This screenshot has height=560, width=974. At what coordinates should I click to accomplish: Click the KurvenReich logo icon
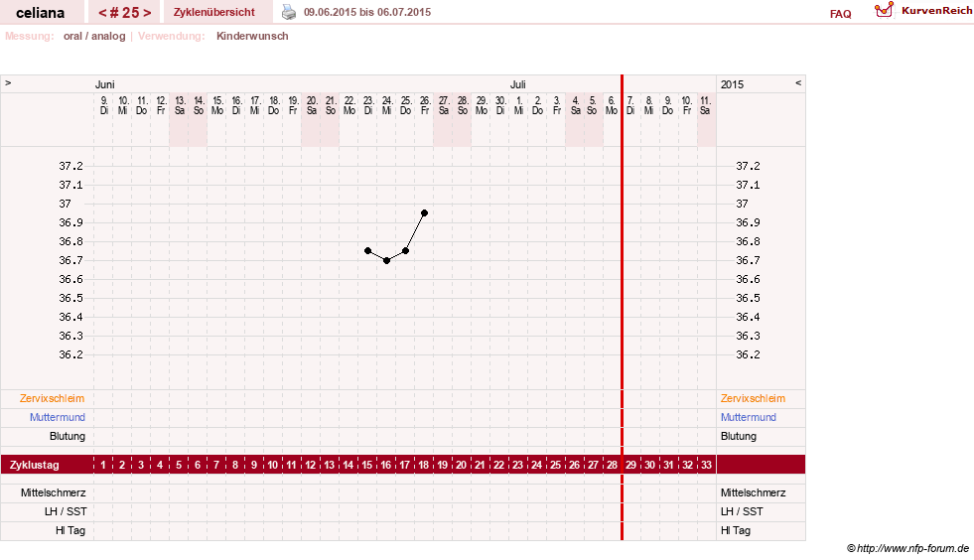[884, 10]
